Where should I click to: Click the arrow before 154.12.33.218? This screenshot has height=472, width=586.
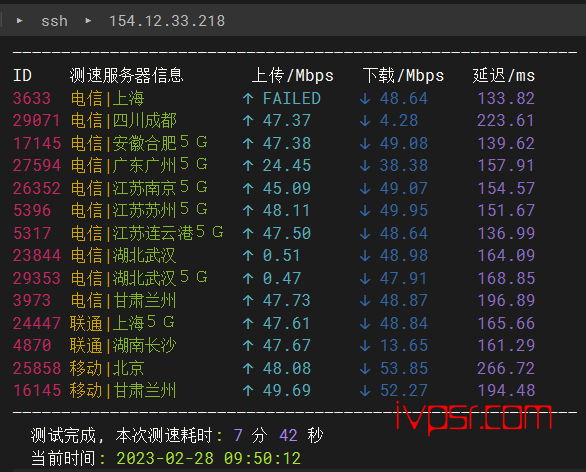pyautogui.click(x=88, y=21)
